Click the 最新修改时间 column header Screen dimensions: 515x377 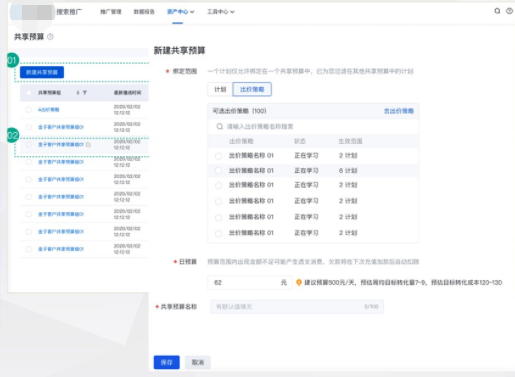pos(127,93)
